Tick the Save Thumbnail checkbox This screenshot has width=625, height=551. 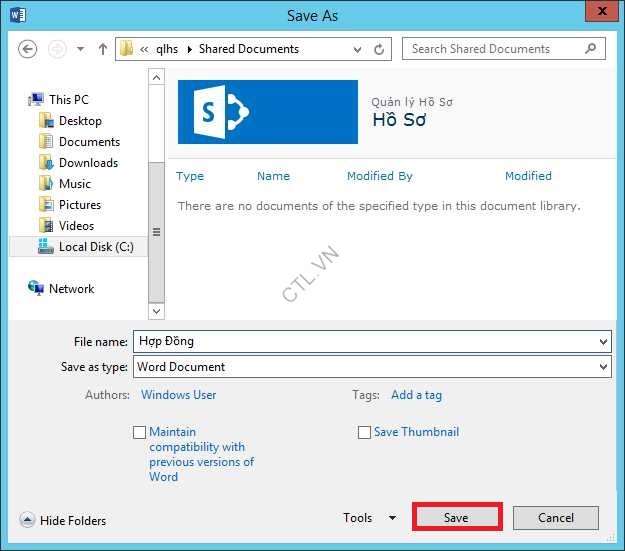point(364,432)
